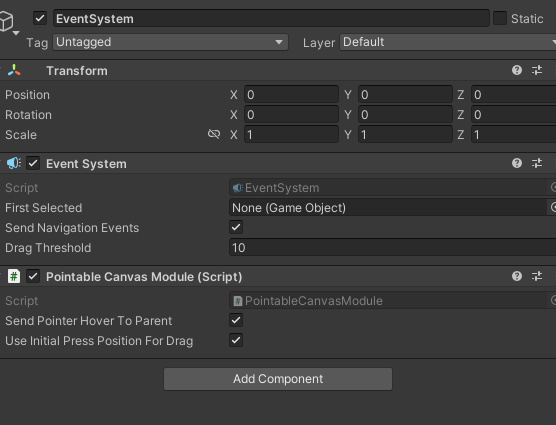Edit Scale Z value field
This screenshot has height=425, width=556.
coord(514,135)
